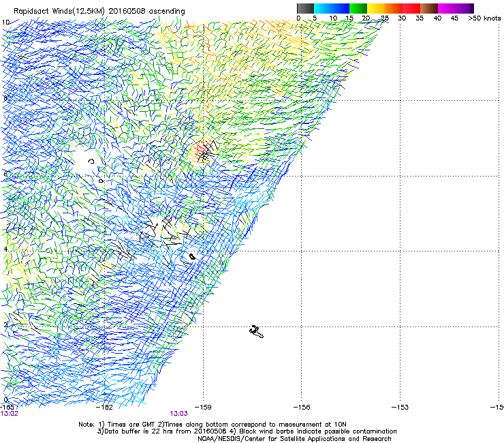Click the '-162' longitude axis label

[104, 408]
